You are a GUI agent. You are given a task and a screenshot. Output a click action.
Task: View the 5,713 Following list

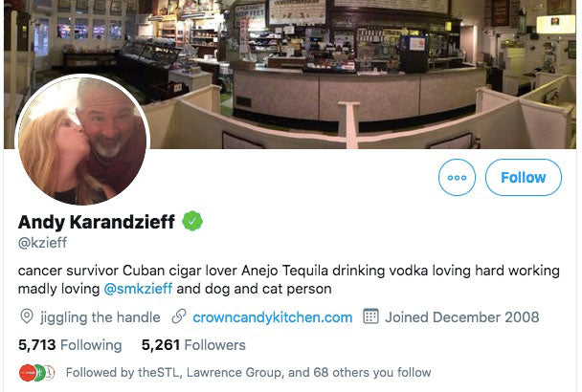[70, 345]
